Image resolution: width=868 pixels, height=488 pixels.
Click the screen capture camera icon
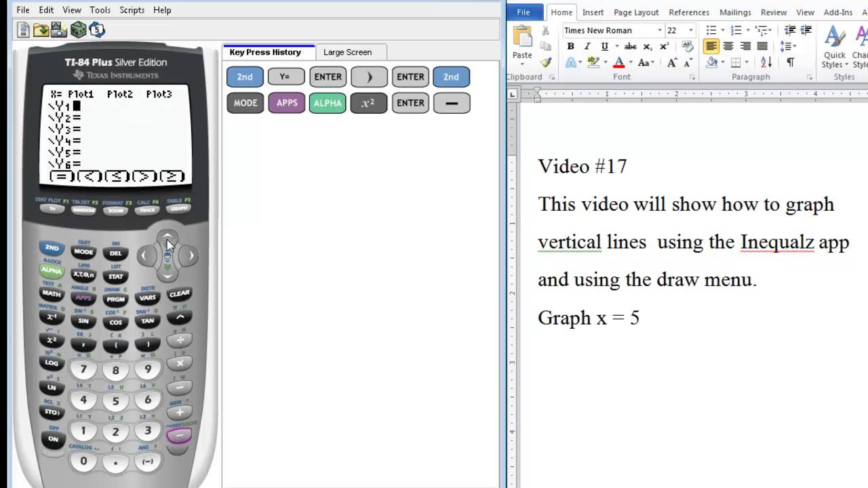click(x=59, y=30)
